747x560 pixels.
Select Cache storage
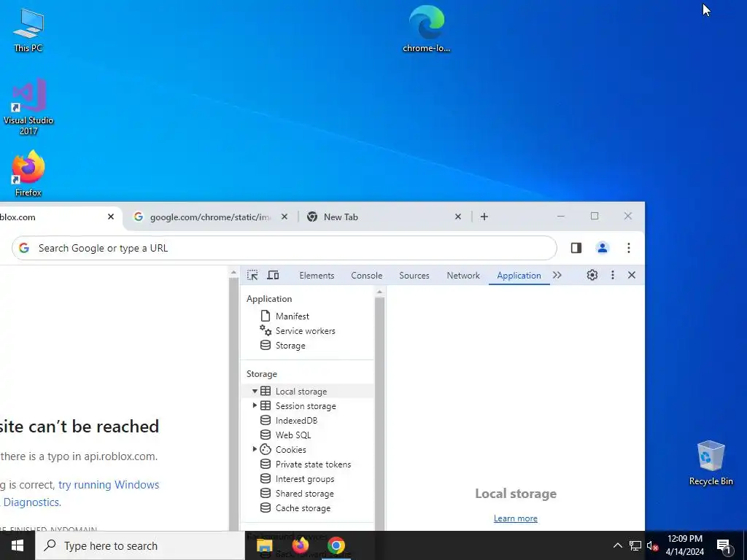[x=303, y=508]
